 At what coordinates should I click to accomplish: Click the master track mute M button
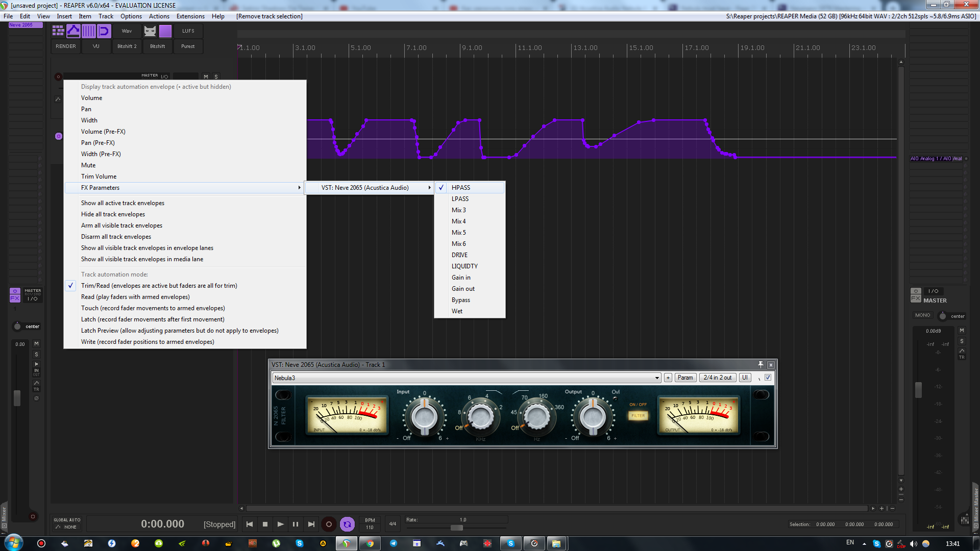coord(962,331)
